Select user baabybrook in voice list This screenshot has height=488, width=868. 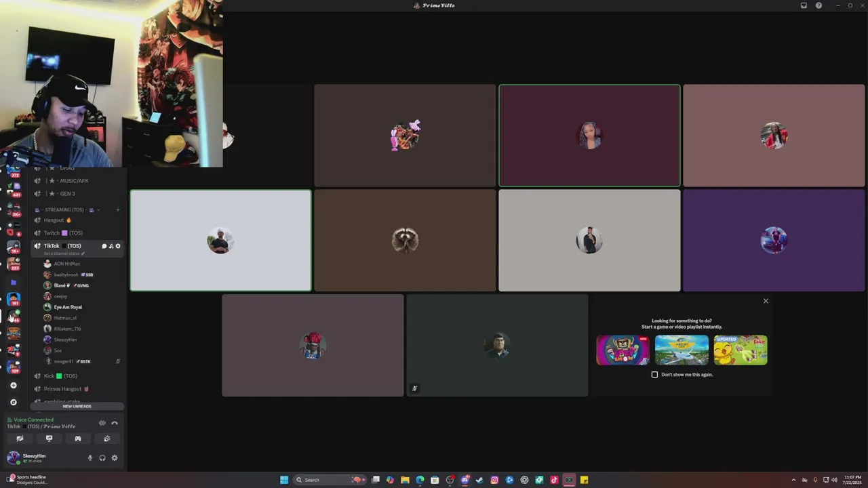(x=81, y=274)
